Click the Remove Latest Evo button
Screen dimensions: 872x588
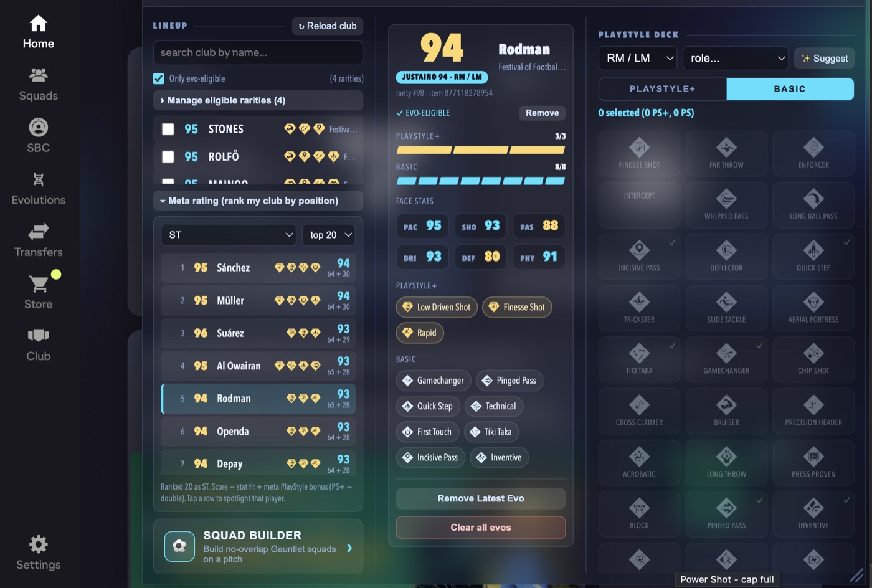point(481,498)
